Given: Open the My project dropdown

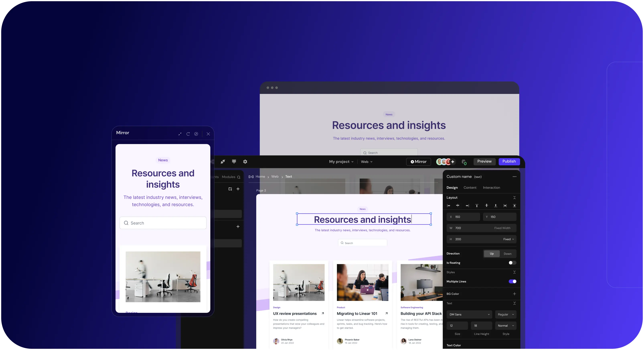Looking at the screenshot, I should 341,162.
